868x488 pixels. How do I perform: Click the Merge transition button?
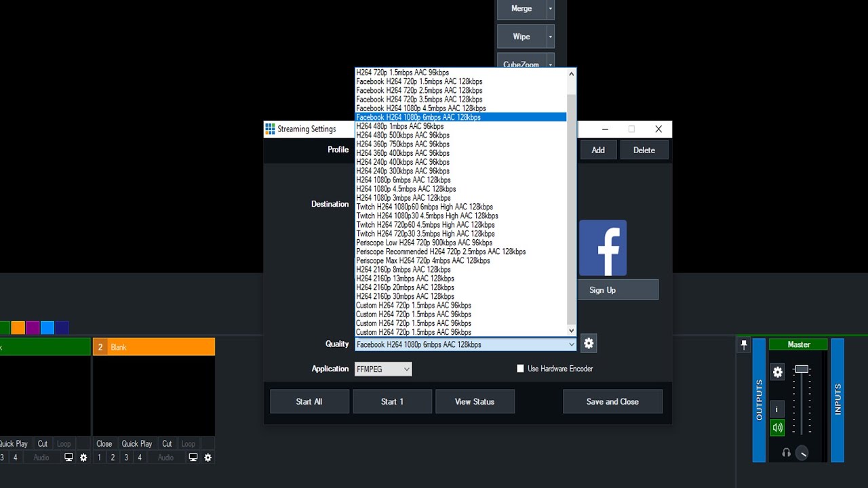521,9
